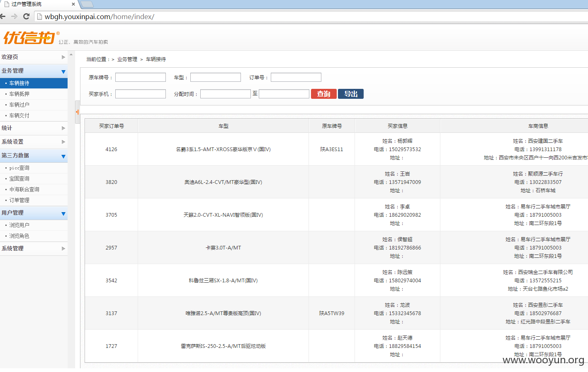Click order number 1727
The height and width of the screenshot is (372, 588).
(x=112, y=346)
